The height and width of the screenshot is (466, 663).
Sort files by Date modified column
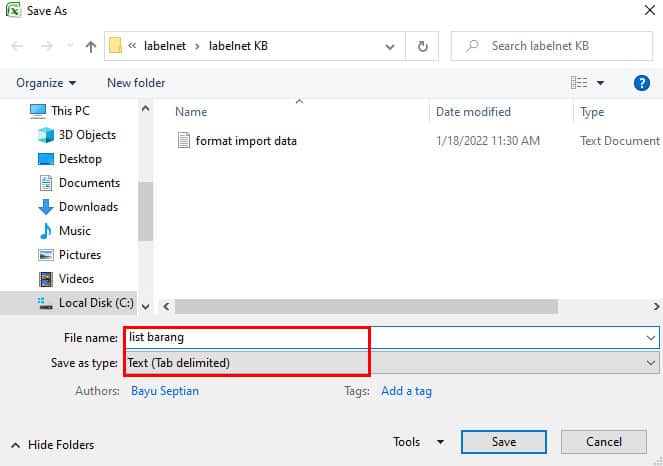point(473,112)
